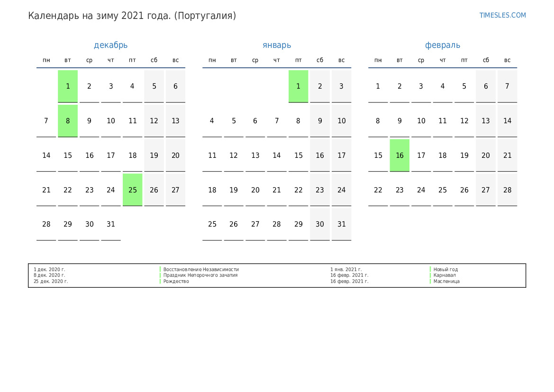The height and width of the screenshot is (392, 554).
Task: Click the Новый год legend entry
Action: (445, 269)
